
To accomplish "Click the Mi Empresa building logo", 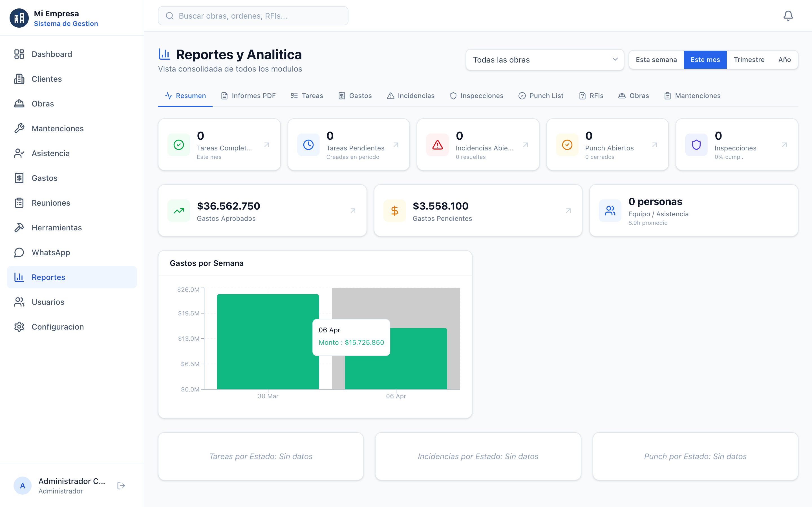I will click(19, 18).
